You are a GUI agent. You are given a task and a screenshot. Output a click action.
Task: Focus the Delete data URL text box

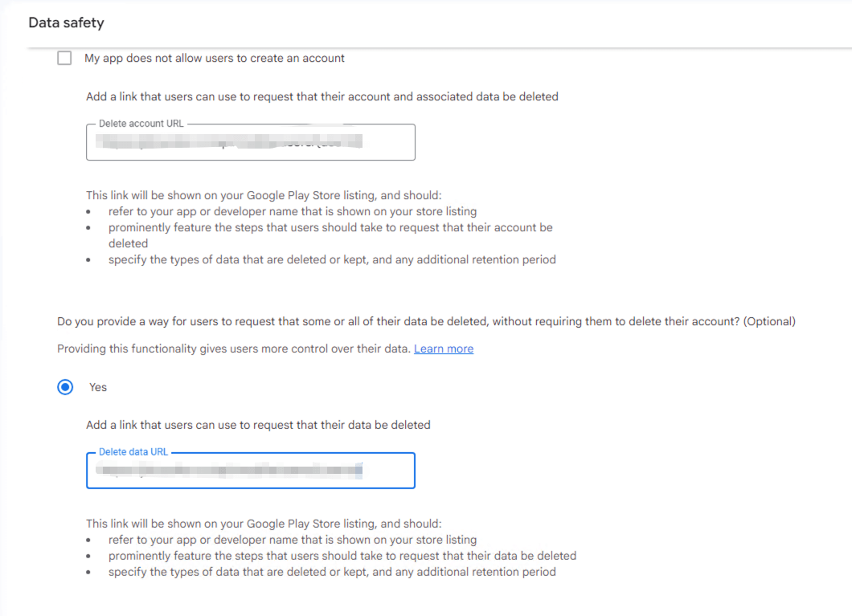[250, 471]
